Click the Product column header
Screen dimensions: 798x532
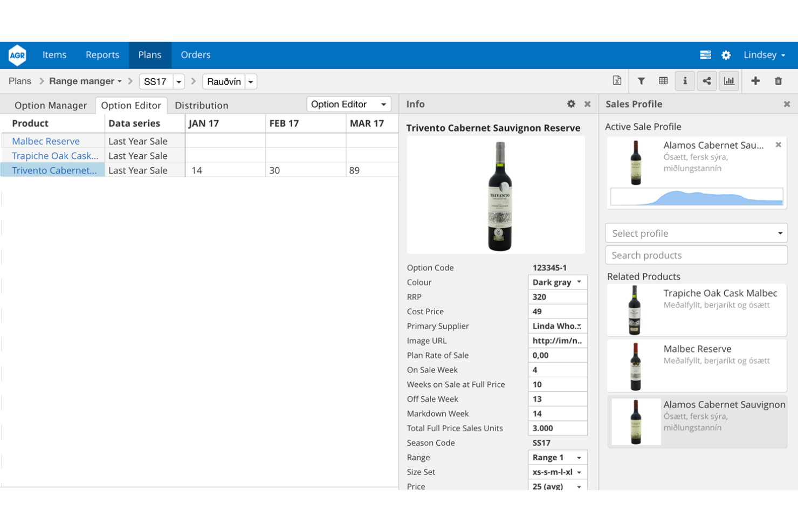[x=30, y=123]
